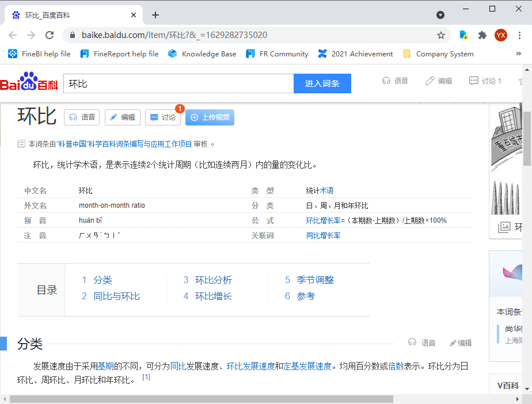Select the 环比_百度百科 browser tab
This screenshot has height=404, width=532.
(x=72, y=15)
